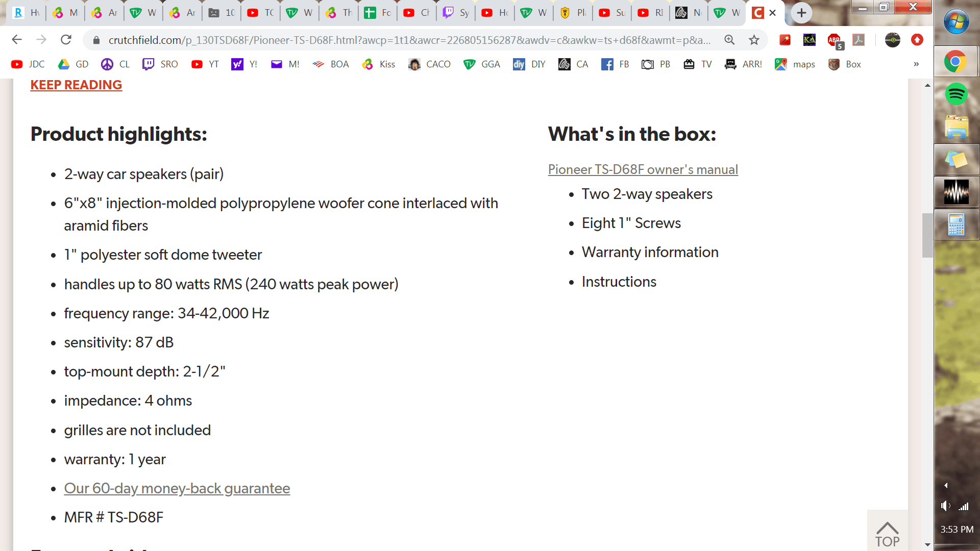Open the PB Photobucket bookmark
980x551 pixels.
click(656, 64)
